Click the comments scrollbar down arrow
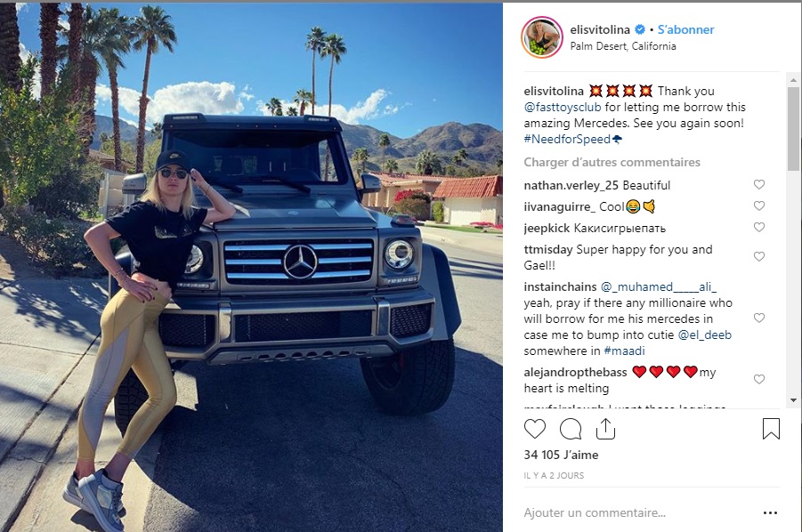This screenshot has height=532, width=802. [793, 400]
